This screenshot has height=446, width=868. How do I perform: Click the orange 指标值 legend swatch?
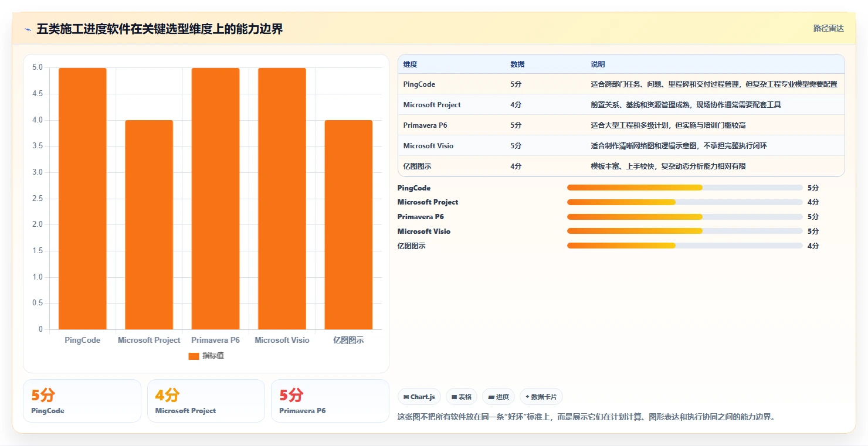194,356
